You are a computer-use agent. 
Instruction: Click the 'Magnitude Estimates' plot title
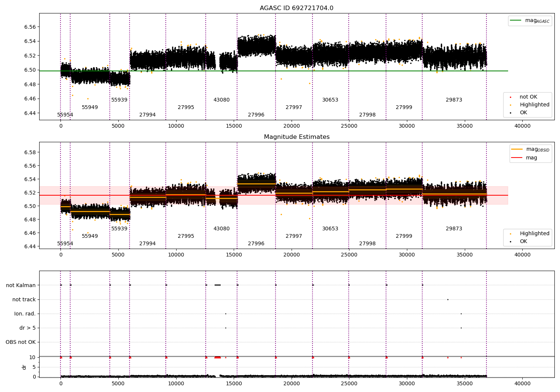296,137
